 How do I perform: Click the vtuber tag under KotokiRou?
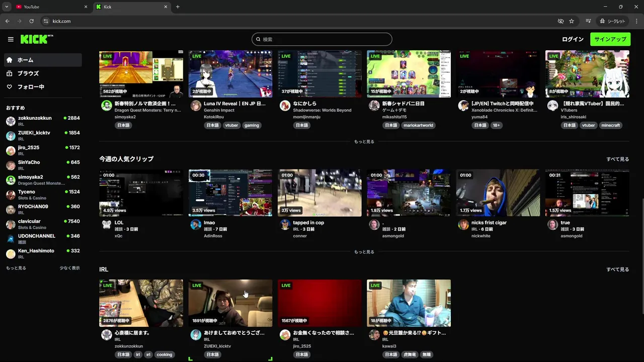[231, 125]
